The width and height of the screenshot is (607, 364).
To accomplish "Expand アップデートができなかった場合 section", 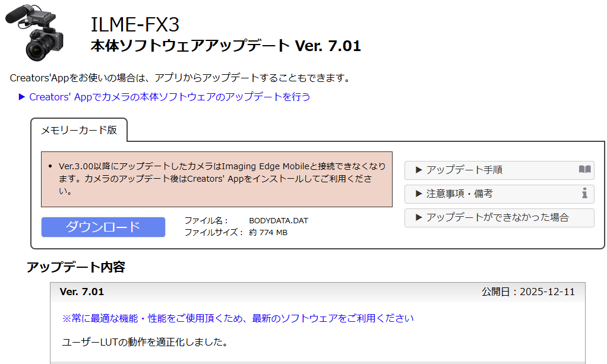I will [499, 217].
